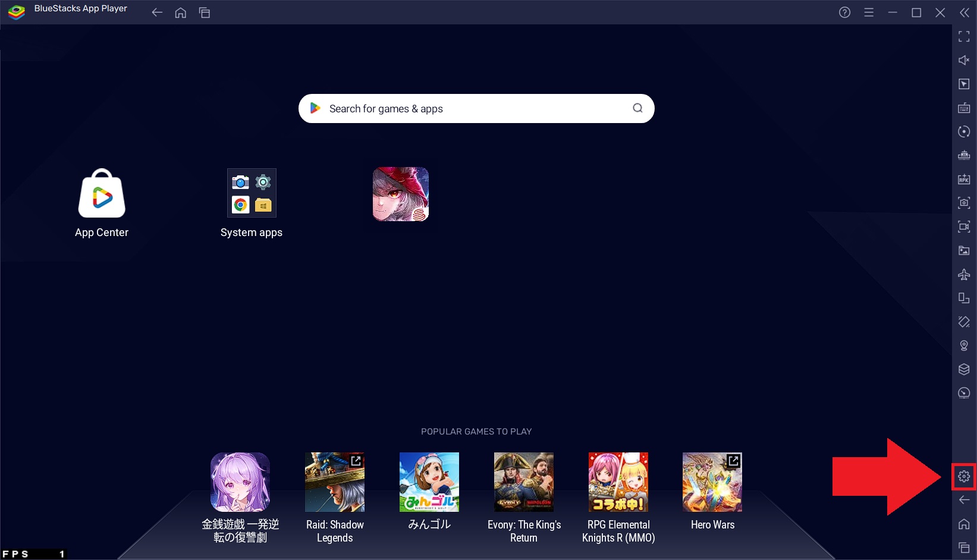
Task: Open the media folder icon in sidebar
Action: tap(964, 250)
